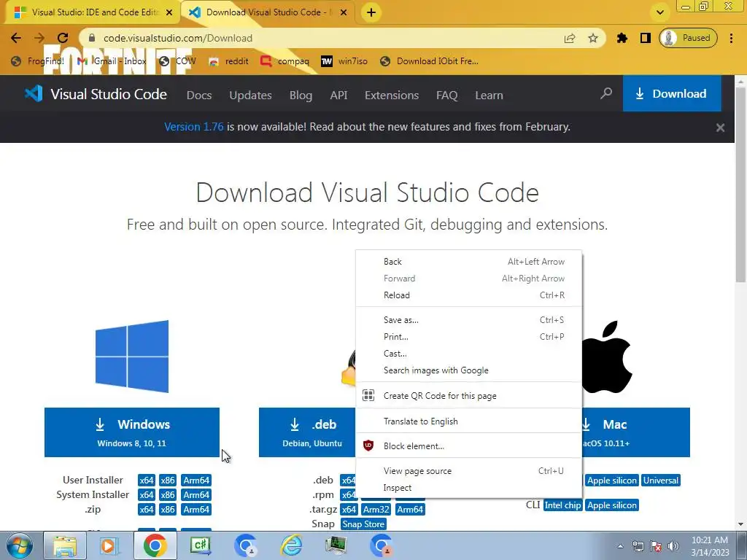
Task: Switch to Visual Studio IDE tab
Action: [93, 12]
